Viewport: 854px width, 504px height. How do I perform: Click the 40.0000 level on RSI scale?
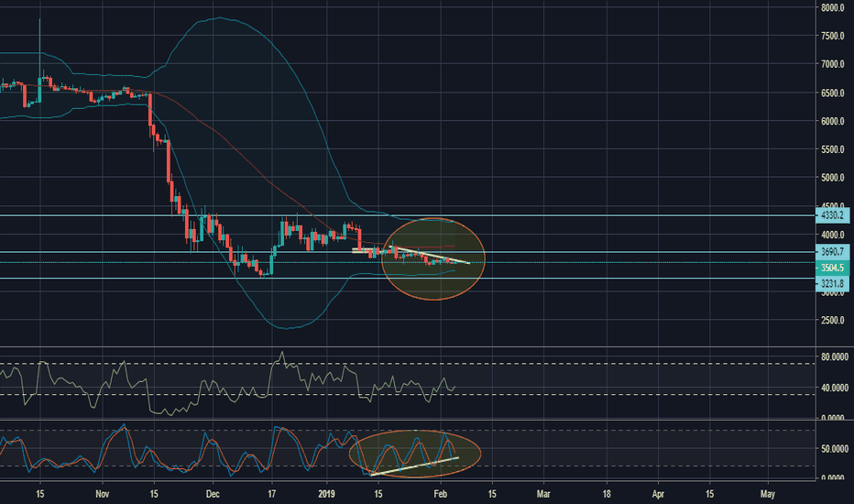click(x=835, y=388)
